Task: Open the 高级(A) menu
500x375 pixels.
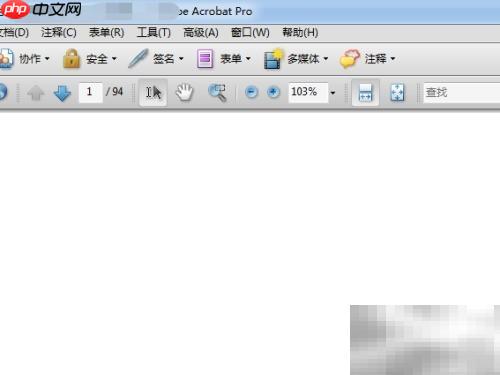Action: (201, 33)
